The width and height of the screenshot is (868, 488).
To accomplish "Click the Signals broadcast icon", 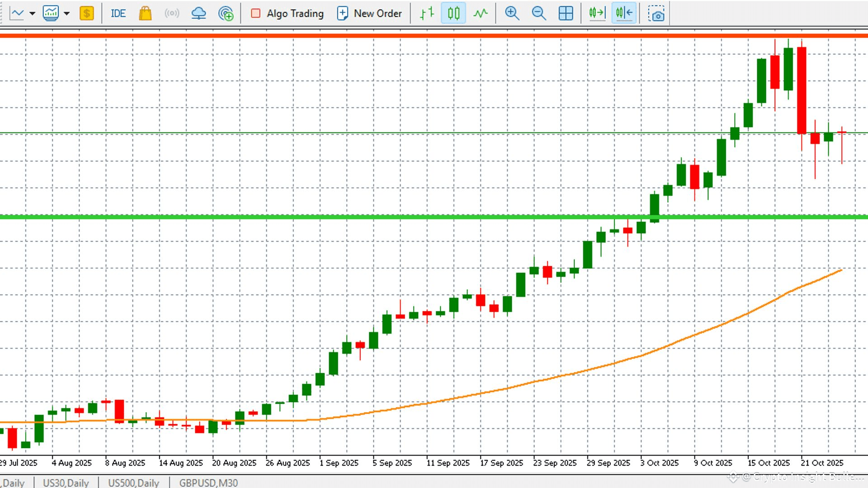I will [172, 14].
